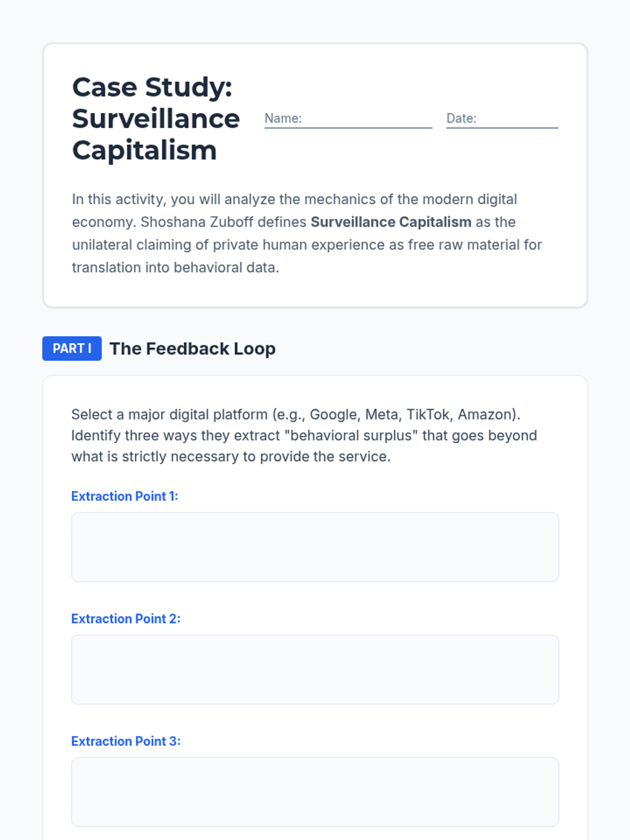This screenshot has height=840, width=630.
Task: Click bold Surveillance Capitalism term in intro
Action: coord(391,222)
